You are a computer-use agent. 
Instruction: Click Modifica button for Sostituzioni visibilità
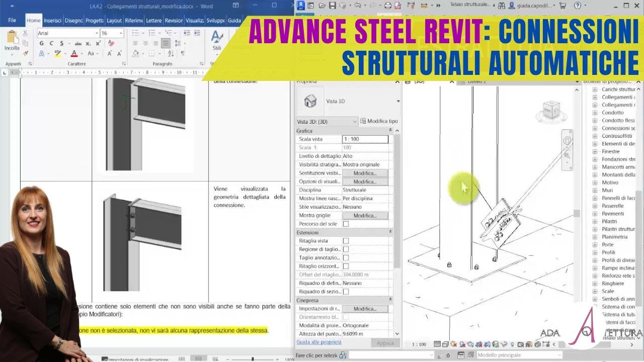(x=365, y=173)
